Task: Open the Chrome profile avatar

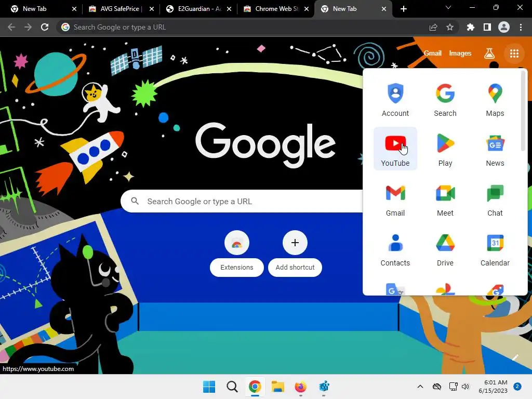Action: (x=503, y=27)
